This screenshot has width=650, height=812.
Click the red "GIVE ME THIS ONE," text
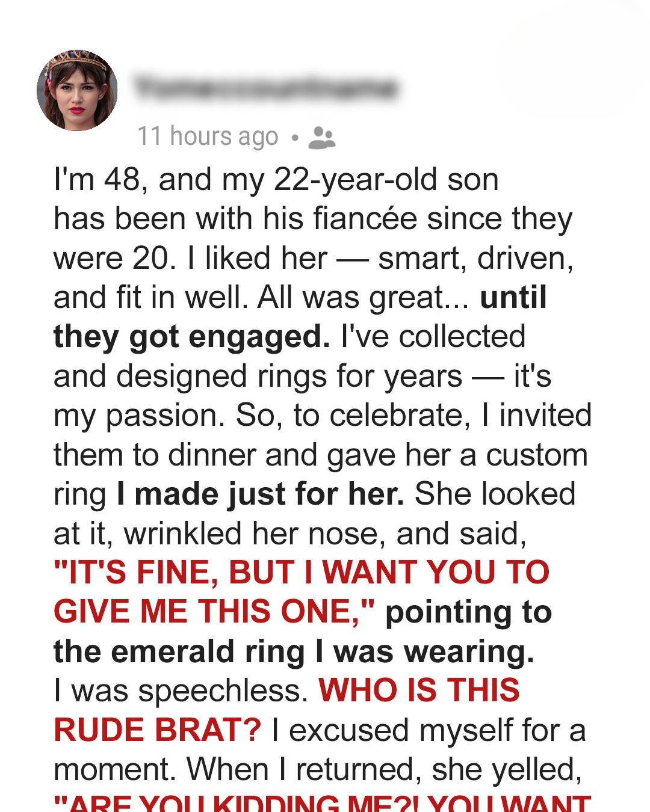click(x=214, y=612)
